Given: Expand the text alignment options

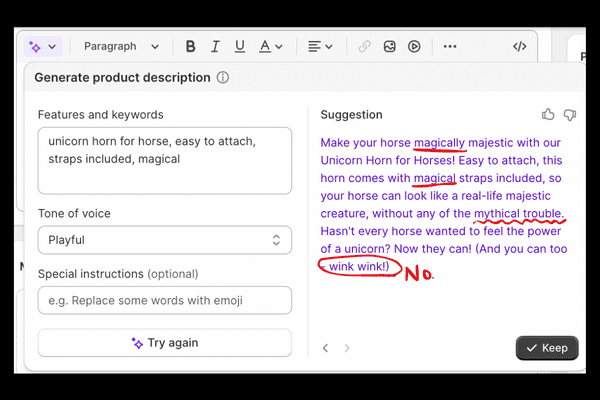Looking at the screenshot, I should pyautogui.click(x=320, y=46).
